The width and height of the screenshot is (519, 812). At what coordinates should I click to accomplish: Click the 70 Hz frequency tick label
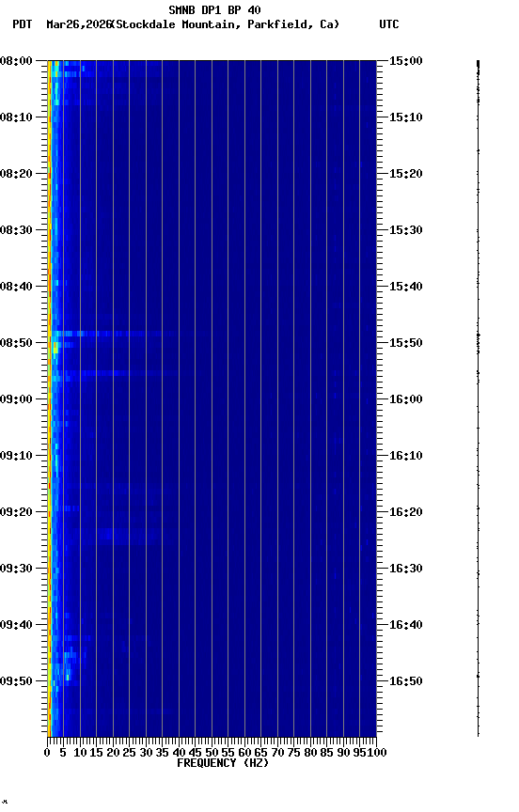click(x=277, y=753)
